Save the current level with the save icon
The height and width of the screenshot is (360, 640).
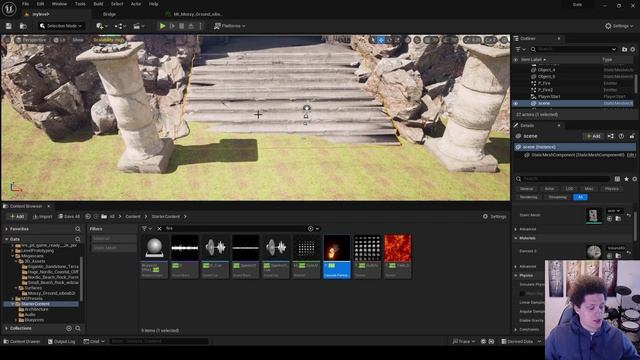coord(9,26)
